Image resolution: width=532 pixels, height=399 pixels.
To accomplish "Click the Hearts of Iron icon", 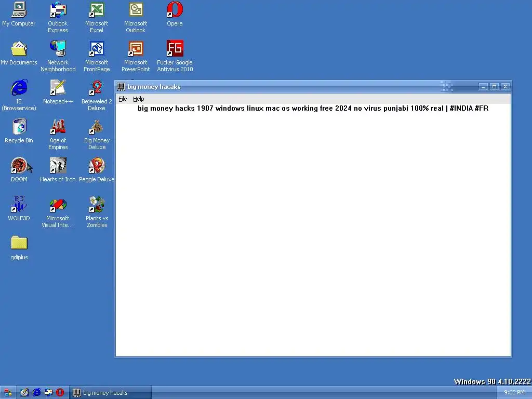I will (x=58, y=170).
